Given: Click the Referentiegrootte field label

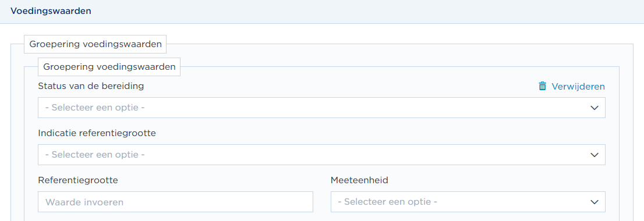Looking at the screenshot, I should pyautogui.click(x=78, y=180).
